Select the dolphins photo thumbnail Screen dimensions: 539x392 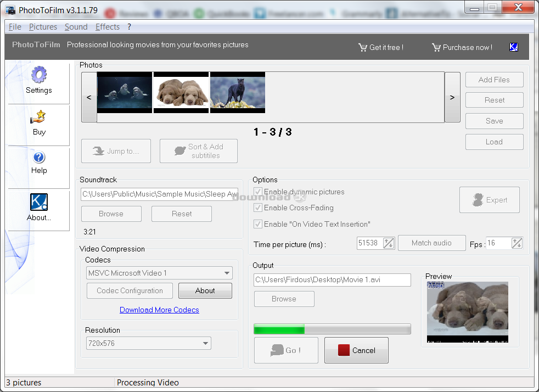pyautogui.click(x=125, y=92)
